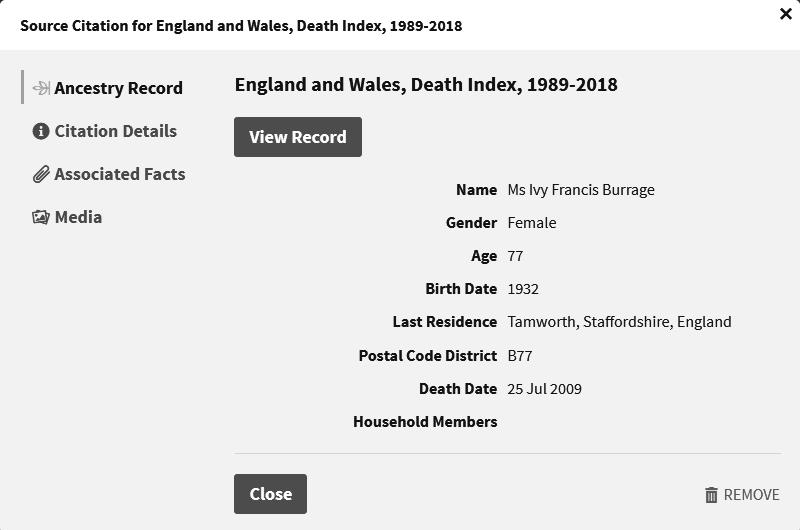Dismiss the dialog with the X icon

[x=785, y=14]
